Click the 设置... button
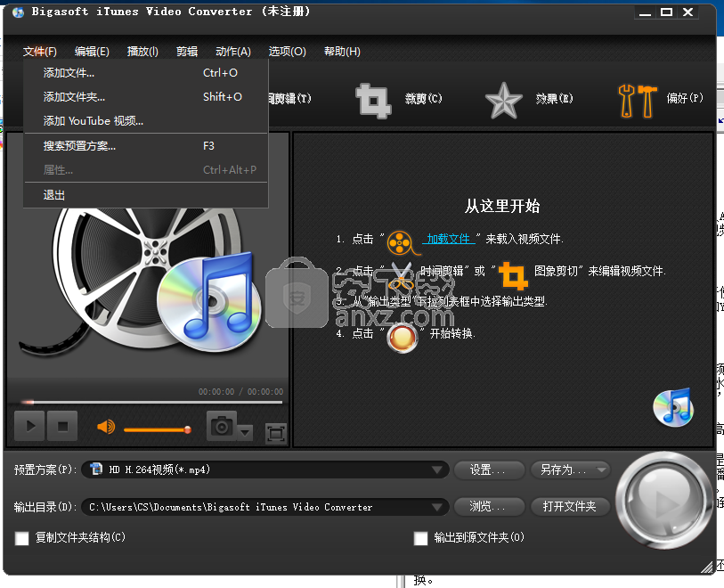 (490, 470)
